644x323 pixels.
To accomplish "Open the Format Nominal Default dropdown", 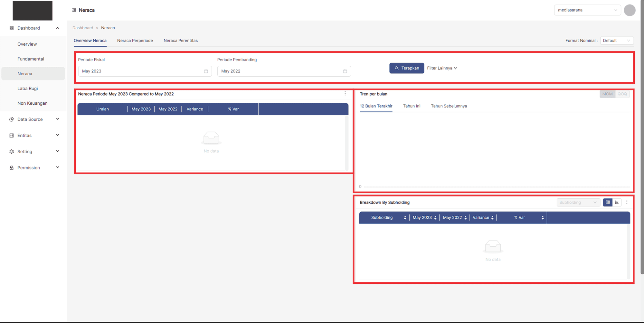I will coord(617,41).
